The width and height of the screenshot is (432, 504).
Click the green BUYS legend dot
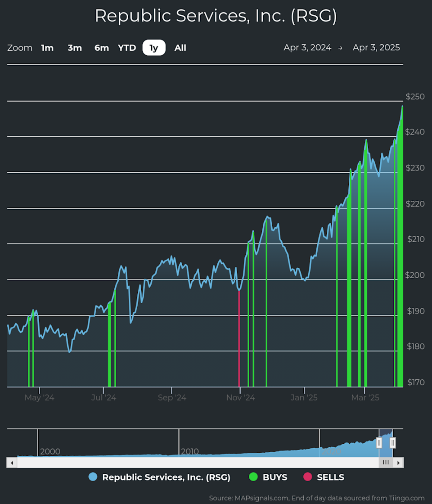coord(253,477)
